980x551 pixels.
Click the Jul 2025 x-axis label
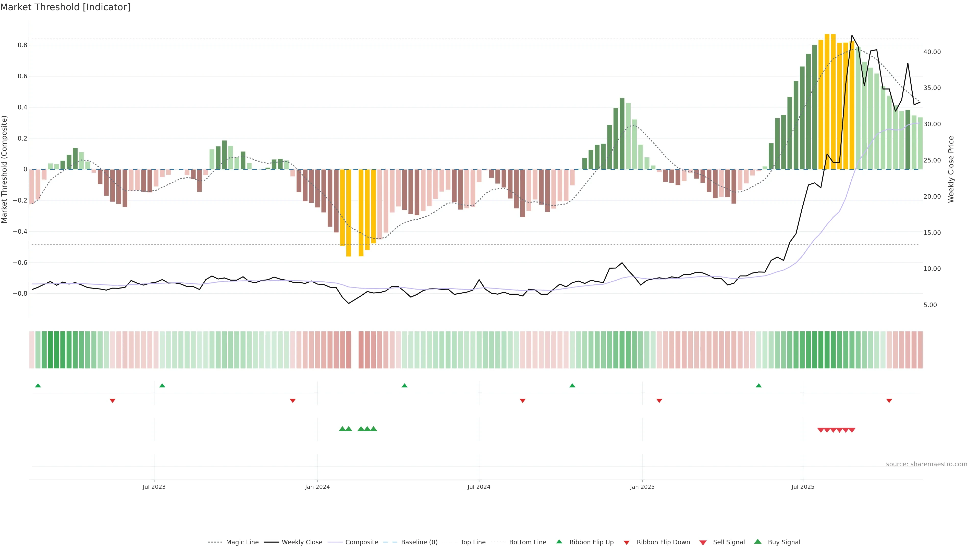(x=803, y=487)
